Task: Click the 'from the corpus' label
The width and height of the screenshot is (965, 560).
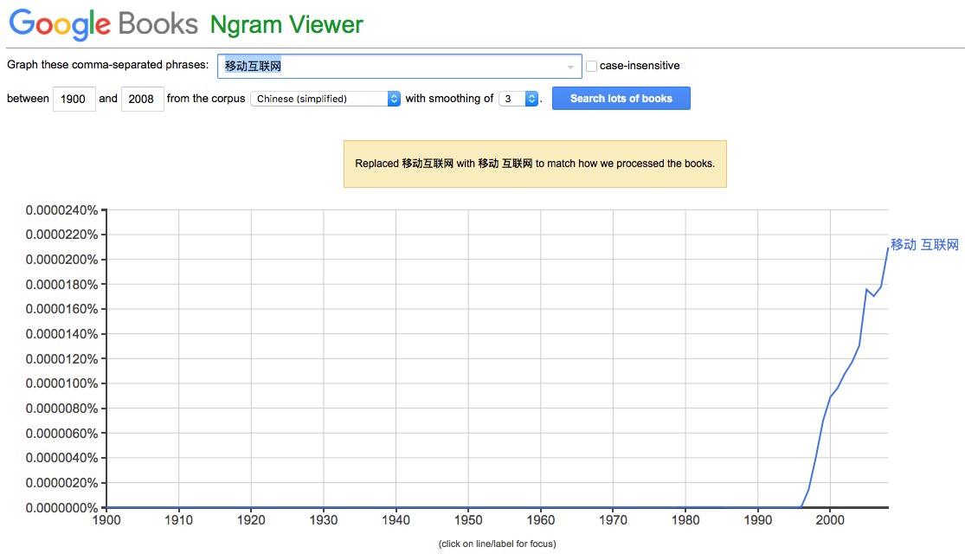Action: (206, 99)
